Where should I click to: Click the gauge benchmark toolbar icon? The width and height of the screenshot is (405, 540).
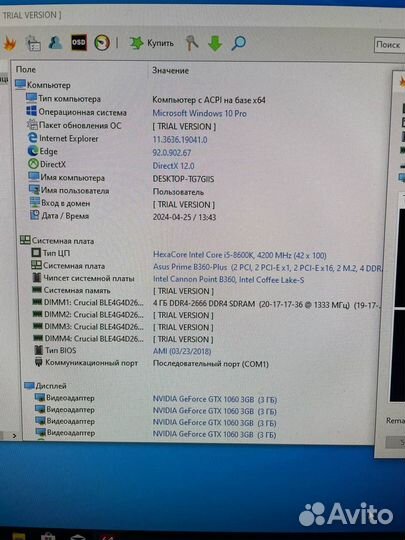[x=102, y=43]
